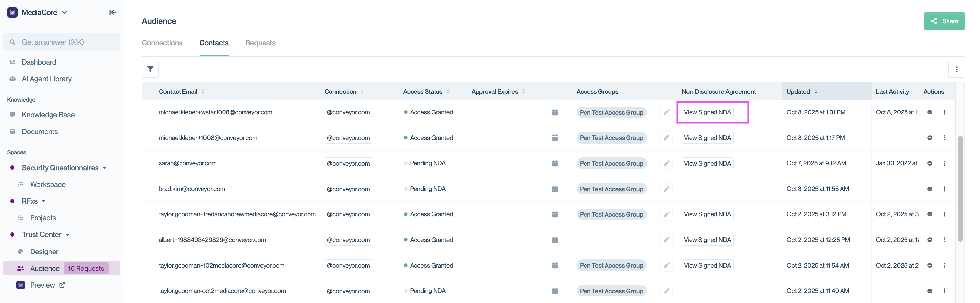View Signed NDA for taylor.goodman+102mediacore
980x303 pixels.
707,265
